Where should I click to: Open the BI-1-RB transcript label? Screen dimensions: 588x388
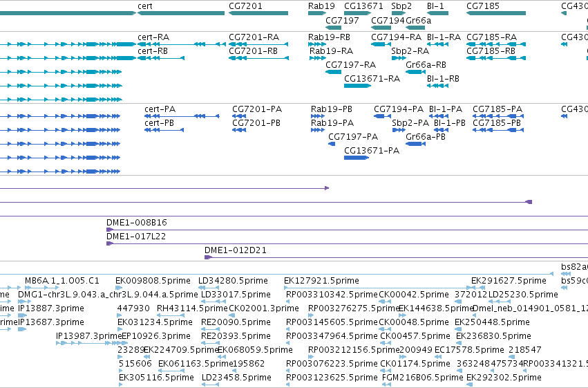pyautogui.click(x=443, y=79)
